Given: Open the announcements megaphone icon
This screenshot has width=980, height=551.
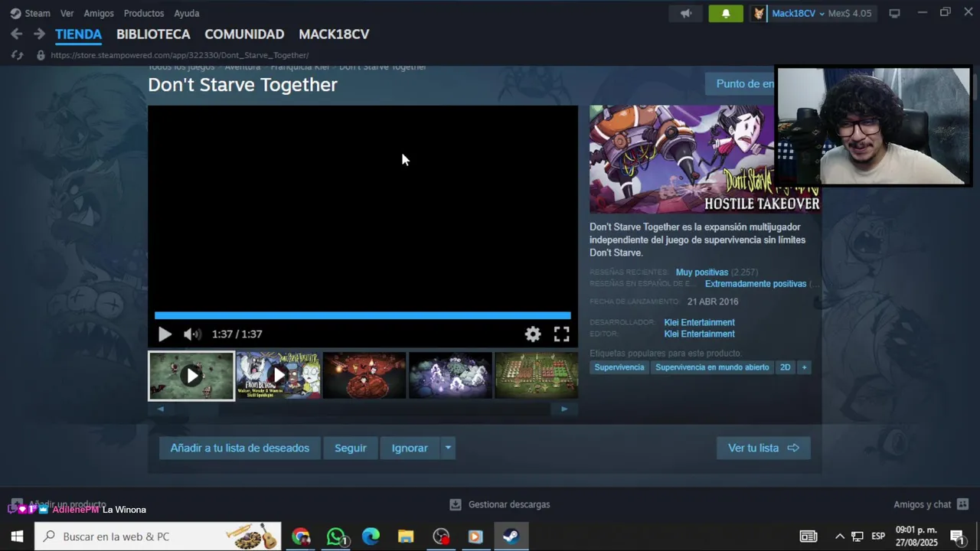Looking at the screenshot, I should (686, 13).
